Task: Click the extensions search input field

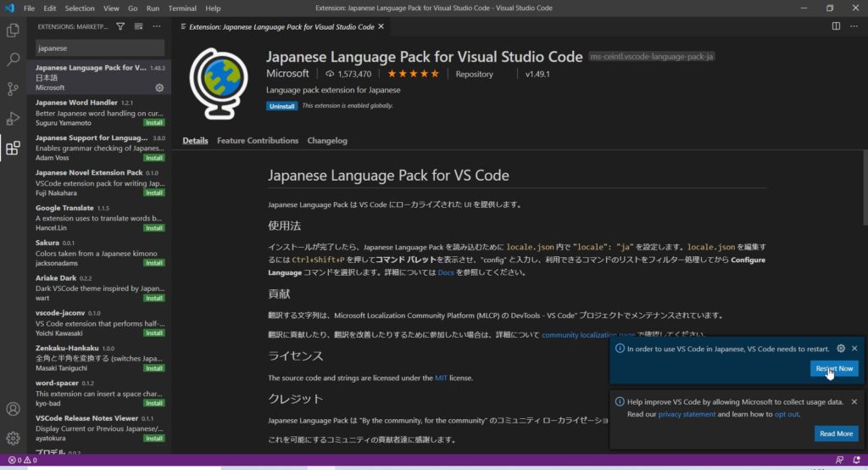Action: pyautogui.click(x=100, y=48)
